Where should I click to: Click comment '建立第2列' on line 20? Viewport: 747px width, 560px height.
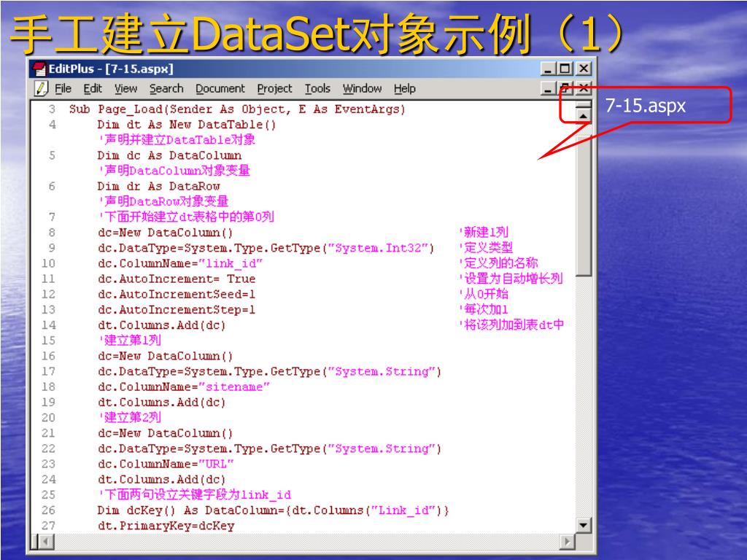(131, 418)
